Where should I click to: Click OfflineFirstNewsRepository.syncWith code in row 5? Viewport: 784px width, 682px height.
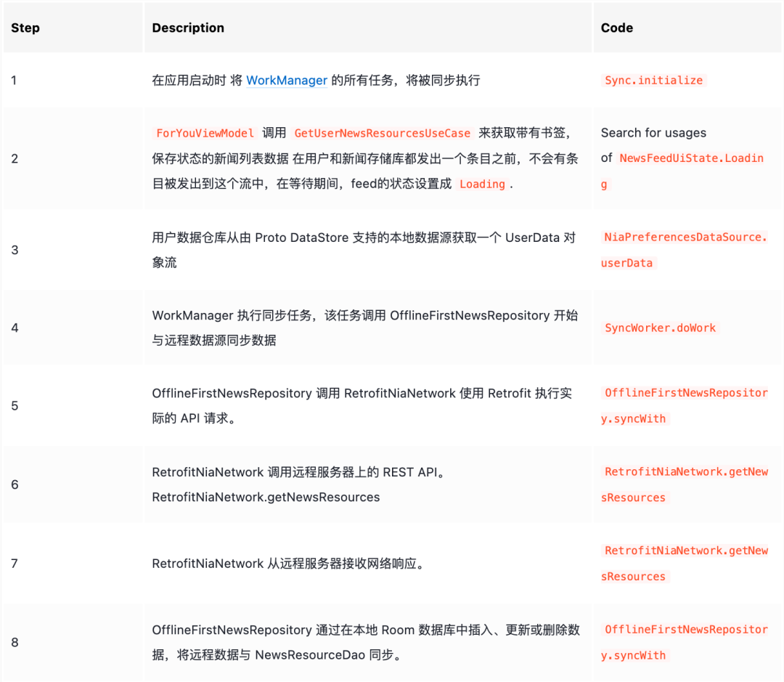coord(684,406)
